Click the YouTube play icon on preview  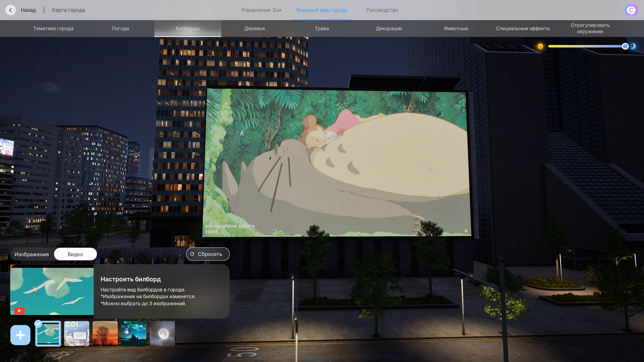[x=19, y=311]
